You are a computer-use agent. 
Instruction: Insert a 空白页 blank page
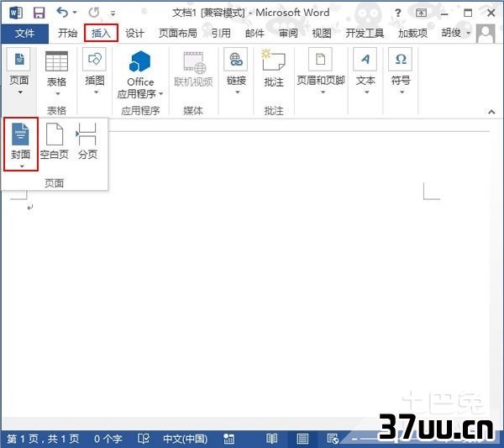click(x=55, y=141)
